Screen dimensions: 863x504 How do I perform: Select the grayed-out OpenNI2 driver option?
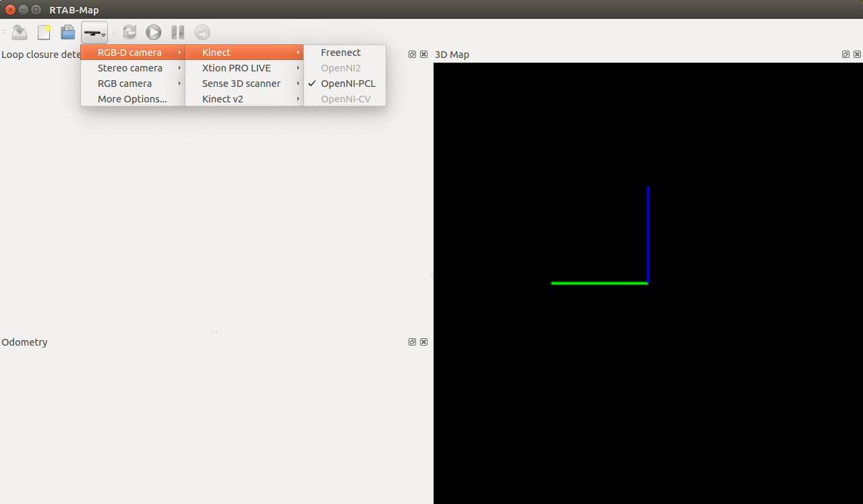pyautogui.click(x=345, y=68)
